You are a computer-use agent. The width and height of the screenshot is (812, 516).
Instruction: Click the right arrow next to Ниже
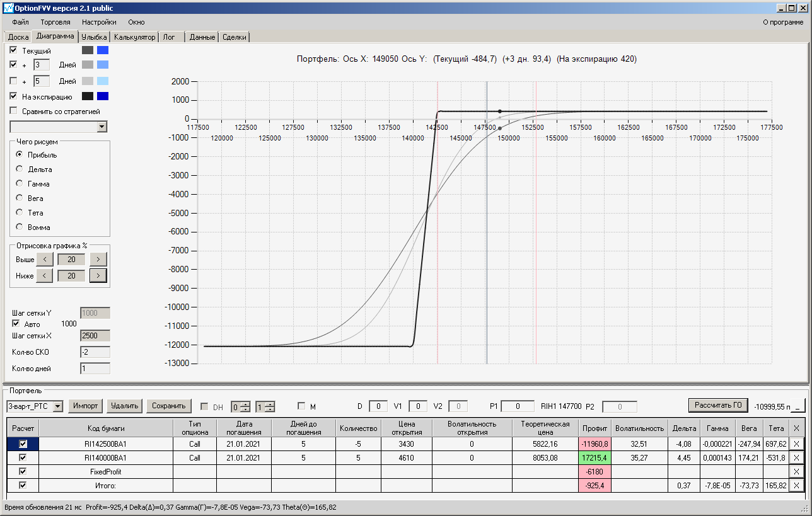pyautogui.click(x=98, y=275)
